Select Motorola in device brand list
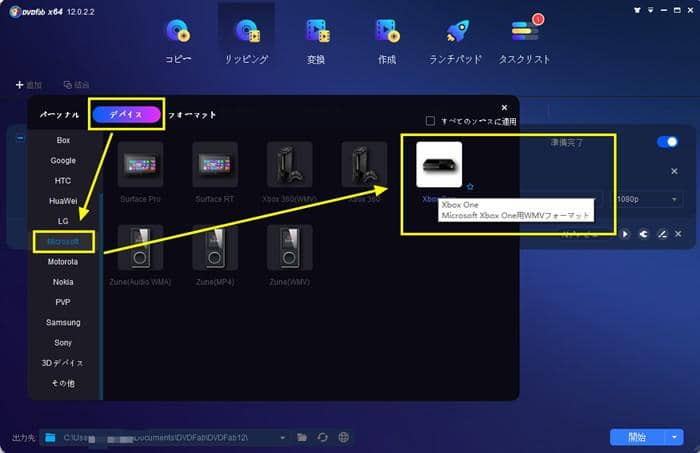This screenshot has height=453, width=700. click(x=63, y=262)
